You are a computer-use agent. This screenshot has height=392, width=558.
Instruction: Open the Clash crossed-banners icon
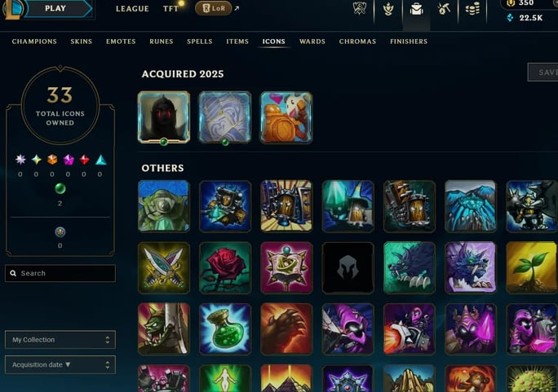pyautogui.click(x=360, y=8)
